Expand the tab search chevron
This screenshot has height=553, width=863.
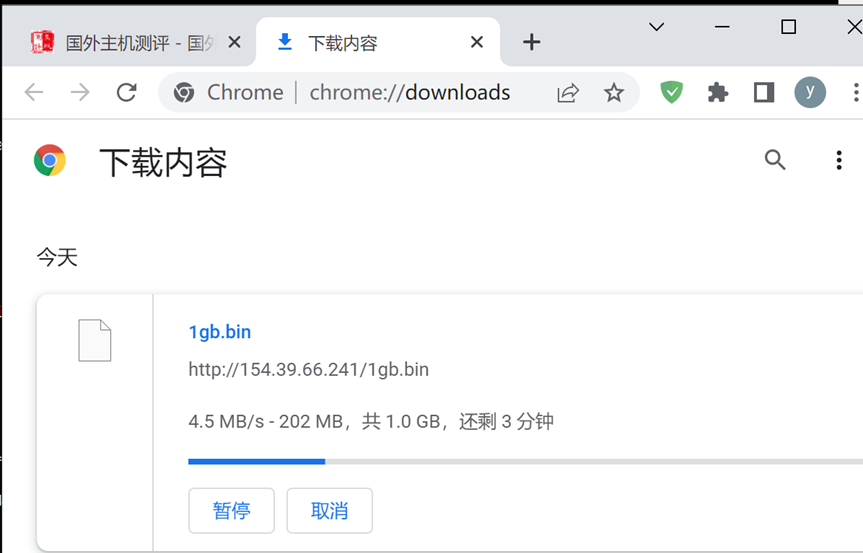[x=657, y=26]
